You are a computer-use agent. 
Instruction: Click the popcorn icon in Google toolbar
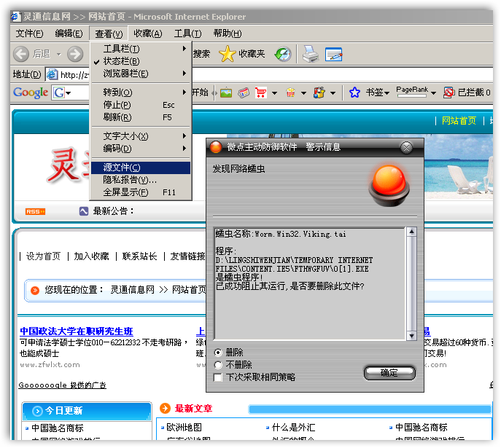(x=290, y=93)
